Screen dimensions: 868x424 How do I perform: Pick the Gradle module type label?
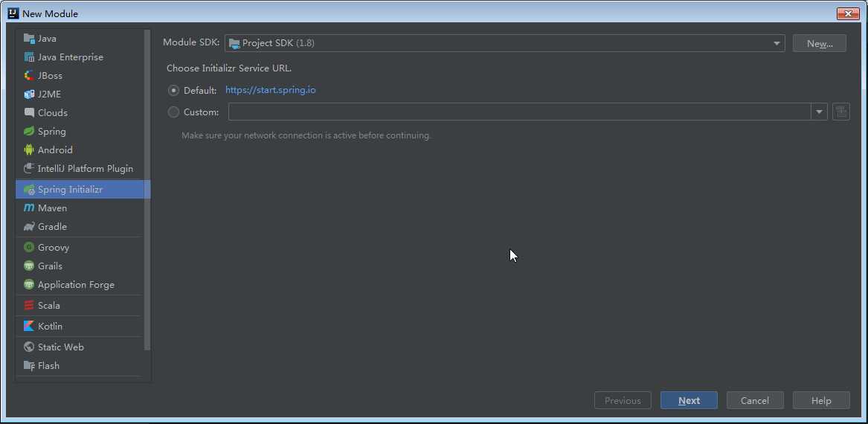(x=53, y=226)
